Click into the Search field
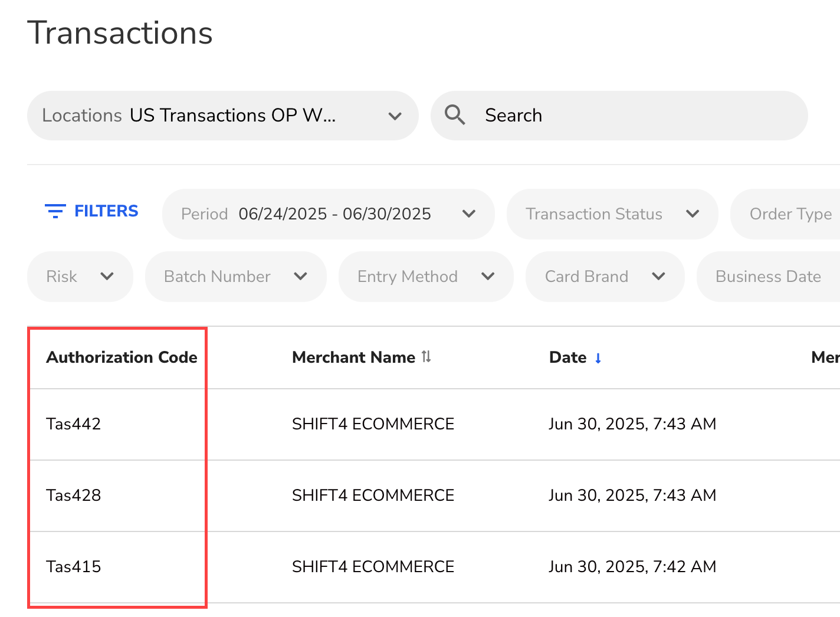Screen dimensions: 840x617 (x=637, y=116)
